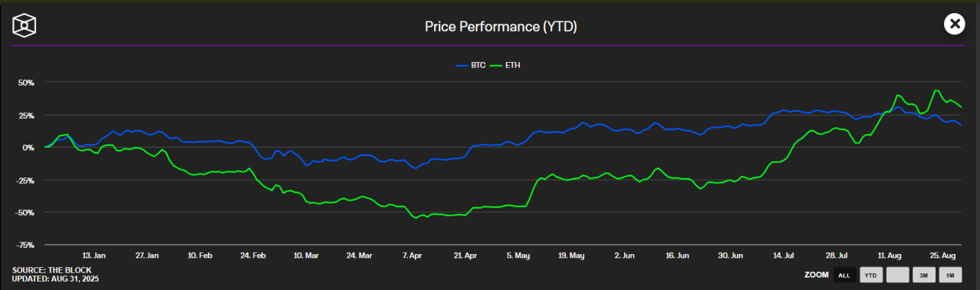The image size is (980, 290).
Task: Set chart zoom to YTD
Action: (x=871, y=275)
